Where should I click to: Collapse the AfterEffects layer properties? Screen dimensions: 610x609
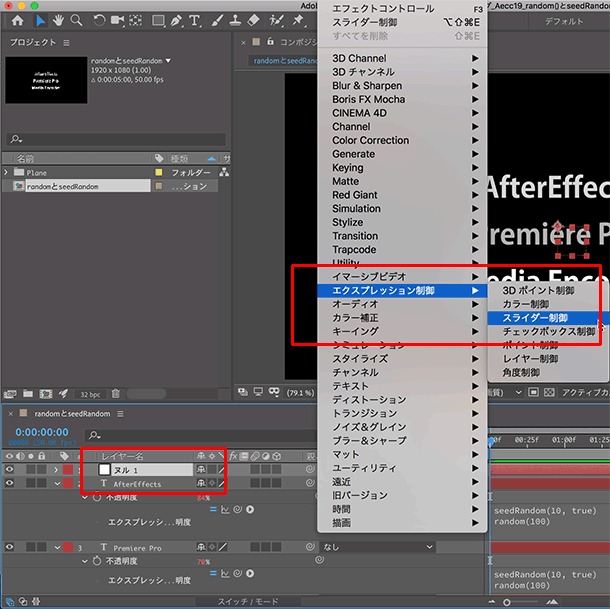(x=57, y=483)
